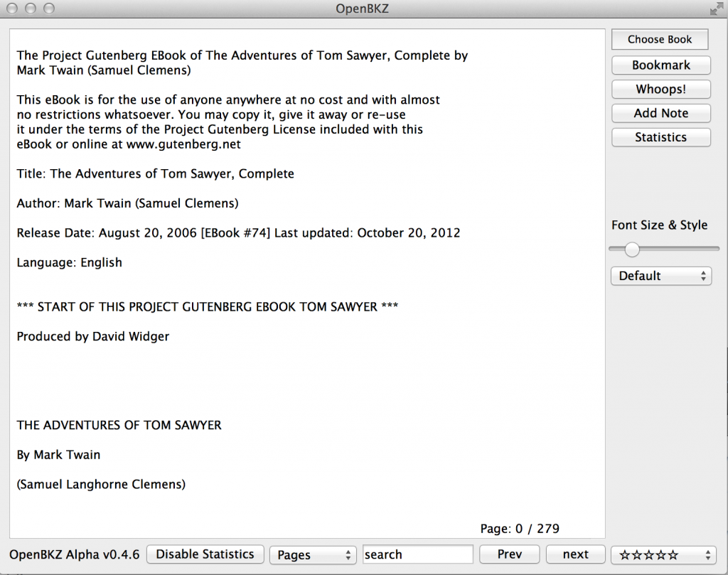Toggle the Disable Statistics button
The image size is (728, 575).
click(x=205, y=554)
